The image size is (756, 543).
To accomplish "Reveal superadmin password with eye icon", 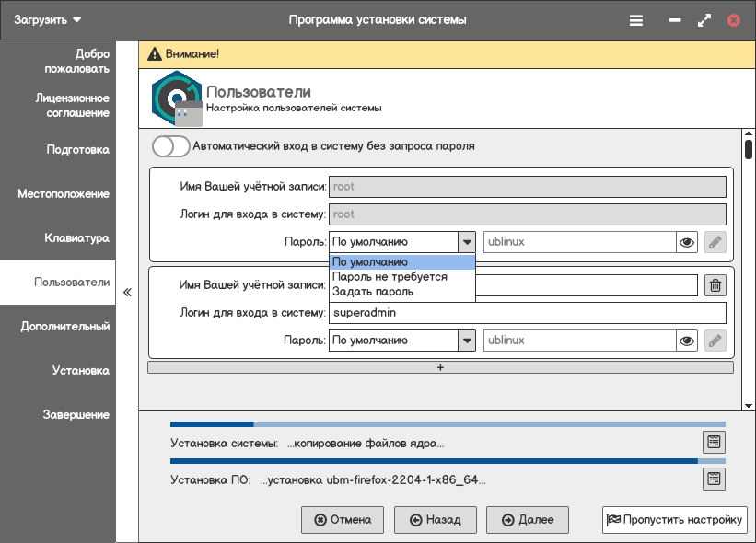I will coord(686,341).
